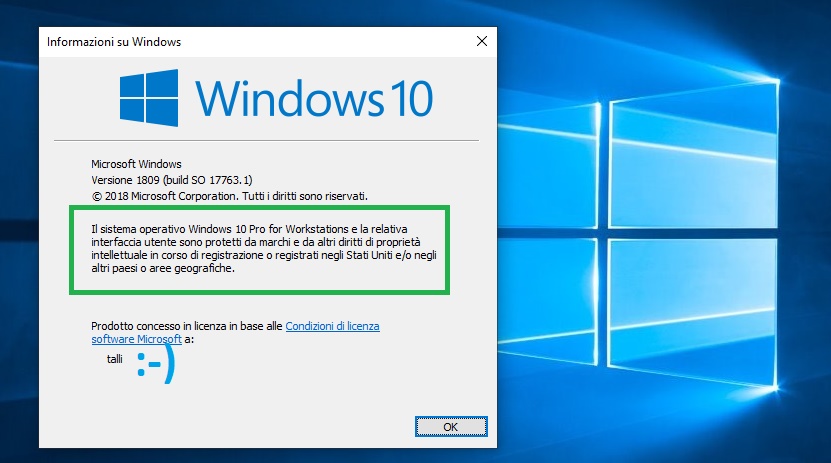Viewport: 831px width, 463px height.
Task: Click the licensed user name 'talli'
Action: (114, 359)
